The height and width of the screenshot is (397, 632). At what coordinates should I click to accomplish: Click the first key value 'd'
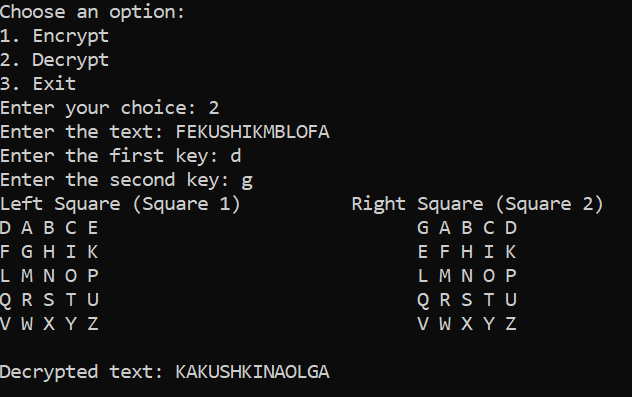point(236,156)
